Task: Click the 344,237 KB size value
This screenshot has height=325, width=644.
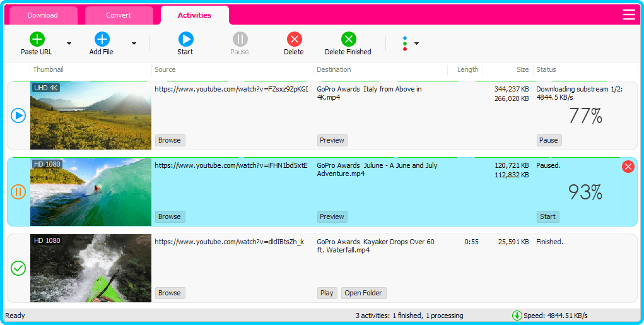Action: pyautogui.click(x=512, y=89)
